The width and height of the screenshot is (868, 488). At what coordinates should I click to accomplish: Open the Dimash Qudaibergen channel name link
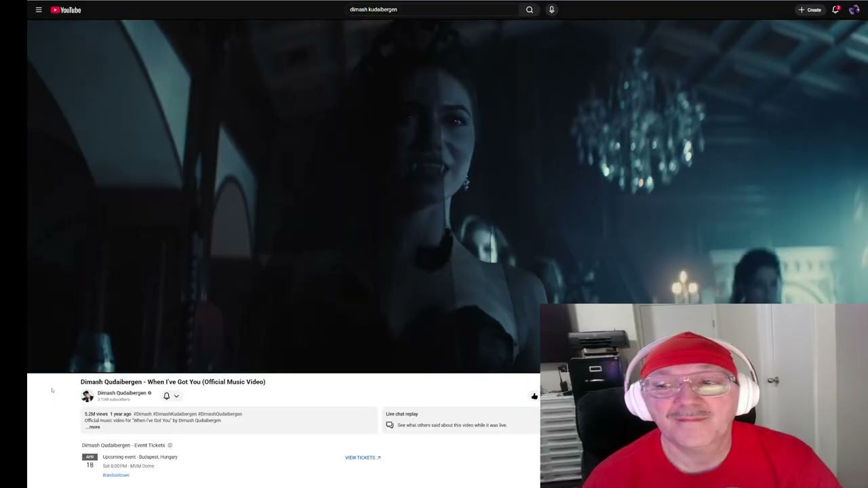coord(121,393)
